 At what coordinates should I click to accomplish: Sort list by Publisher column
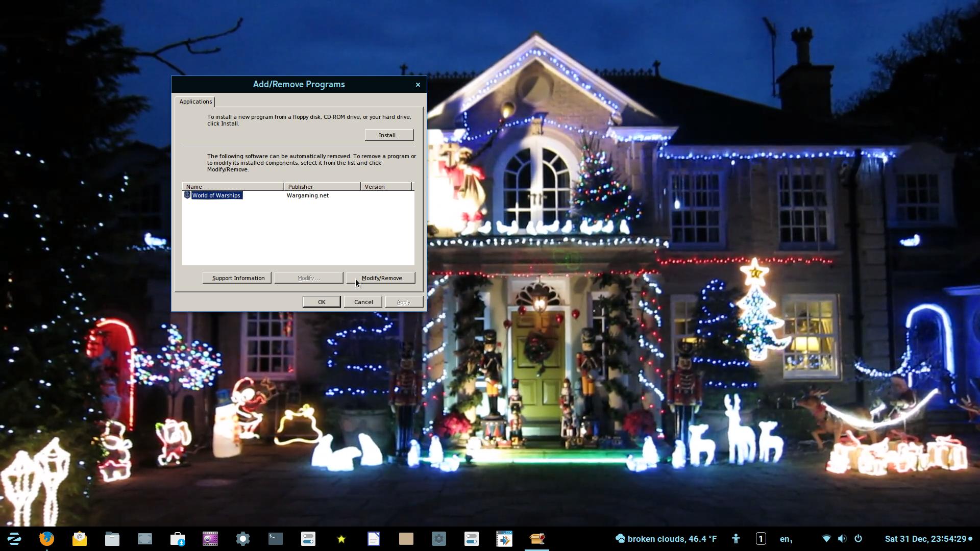pos(322,187)
